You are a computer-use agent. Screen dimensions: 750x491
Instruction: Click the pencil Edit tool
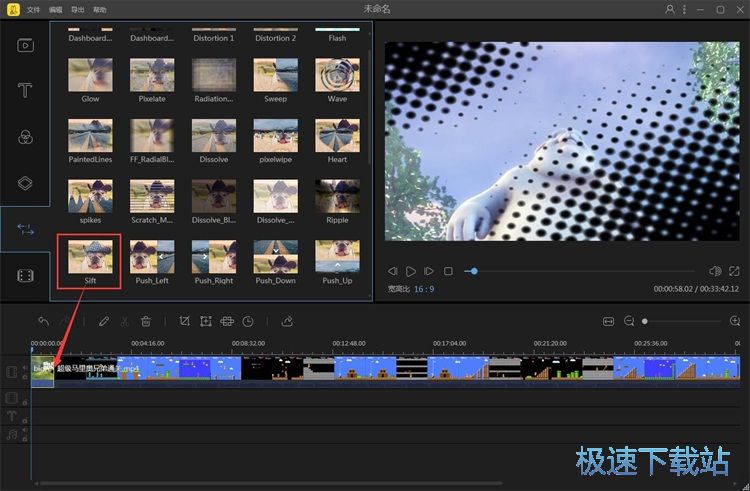click(104, 321)
